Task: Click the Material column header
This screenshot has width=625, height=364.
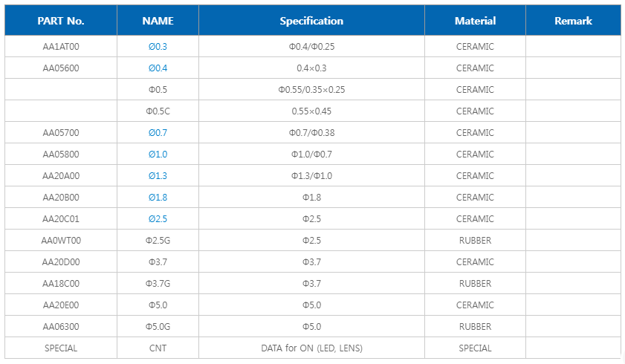Action: click(x=475, y=21)
